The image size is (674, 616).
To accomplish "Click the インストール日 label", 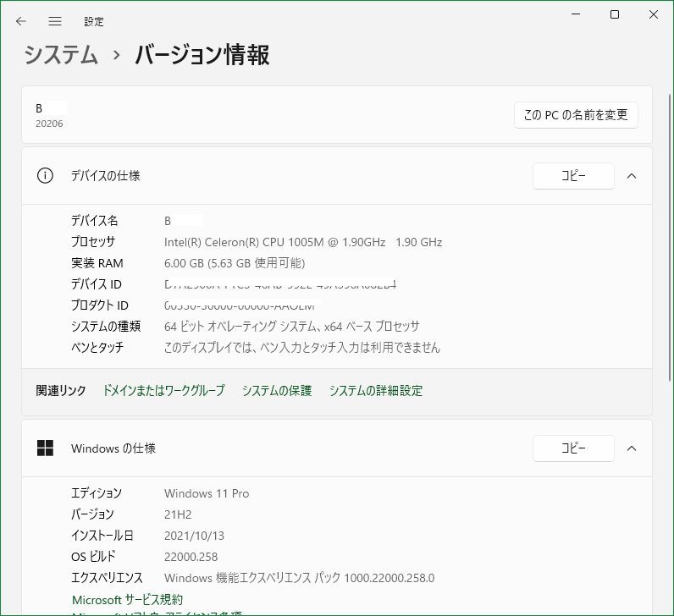I will click(x=102, y=536).
